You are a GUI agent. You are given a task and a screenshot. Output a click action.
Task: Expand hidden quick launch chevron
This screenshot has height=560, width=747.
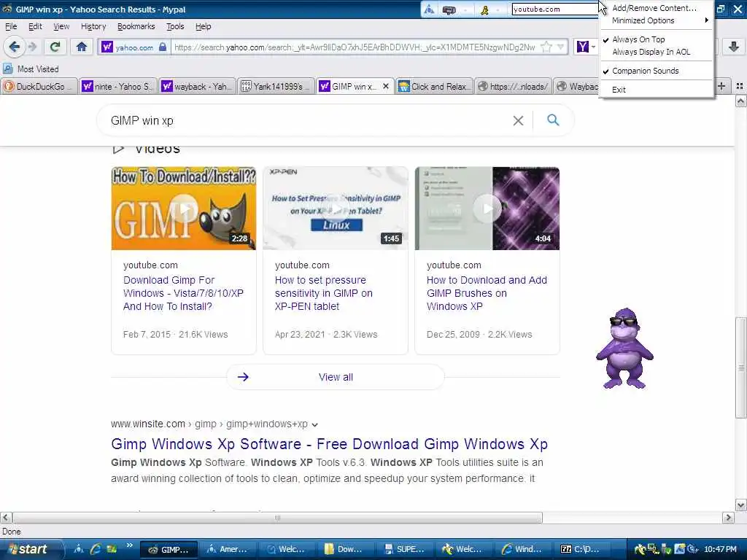click(x=129, y=545)
